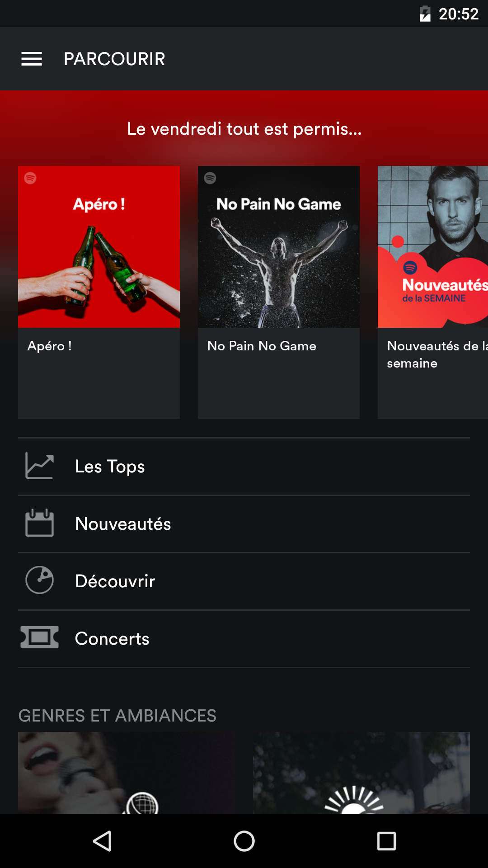Viewport: 488px width, 868px height.
Task: Select the Nouveautés menu entry
Action: [x=123, y=524]
